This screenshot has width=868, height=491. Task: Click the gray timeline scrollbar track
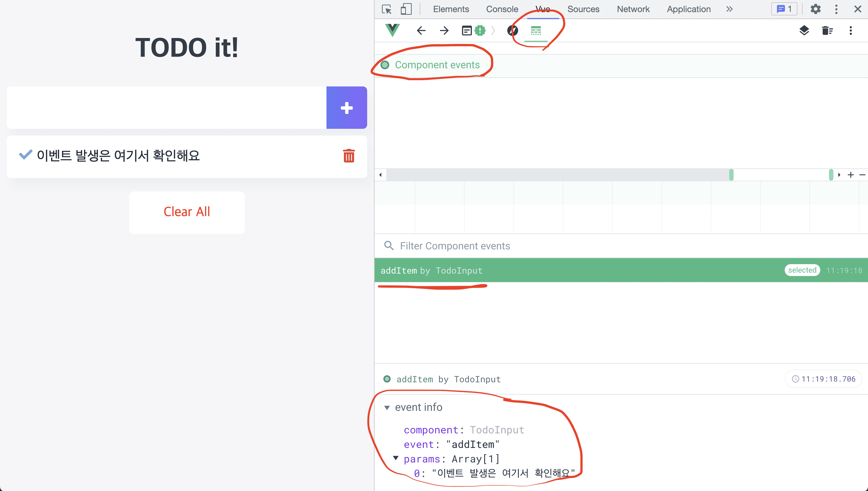coord(558,175)
